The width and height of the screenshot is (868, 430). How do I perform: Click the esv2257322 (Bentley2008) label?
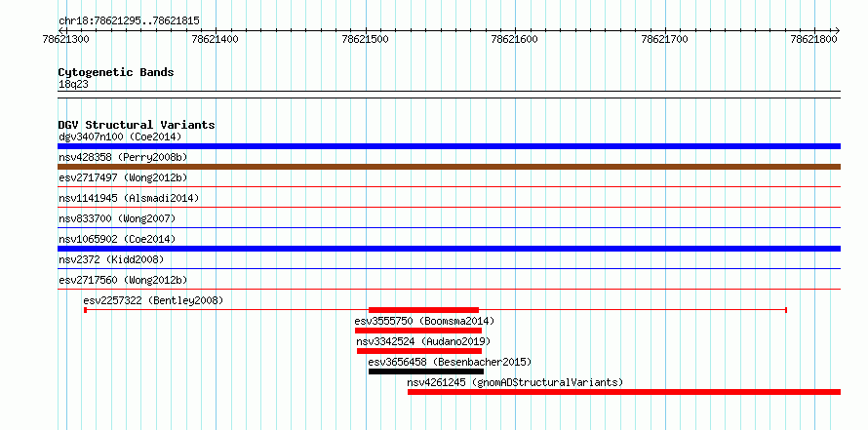153,300
